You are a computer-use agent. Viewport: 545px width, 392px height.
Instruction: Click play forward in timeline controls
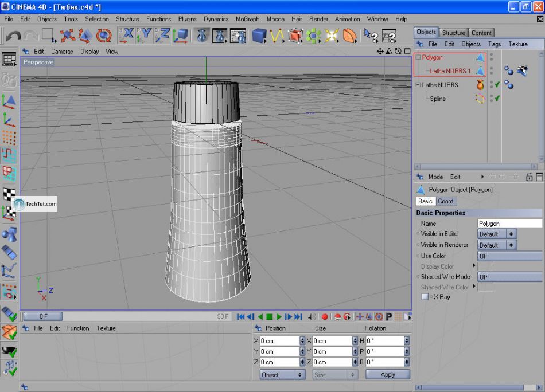(x=279, y=317)
